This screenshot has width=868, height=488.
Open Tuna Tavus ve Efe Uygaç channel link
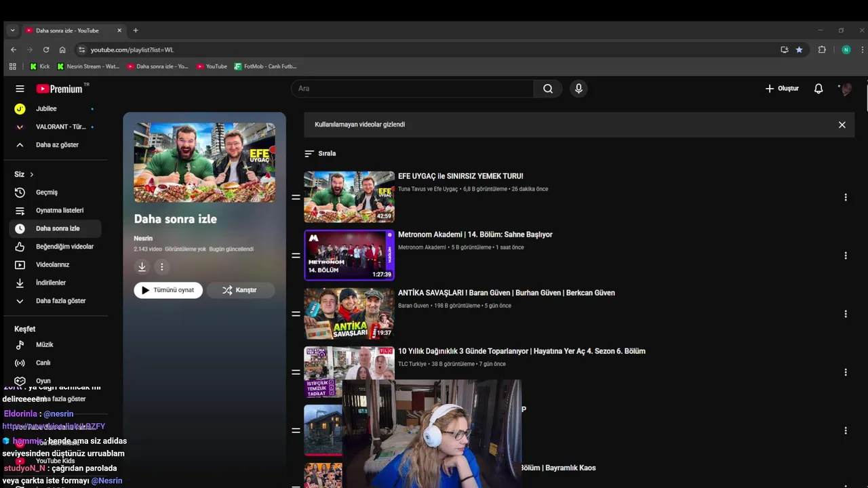point(428,189)
